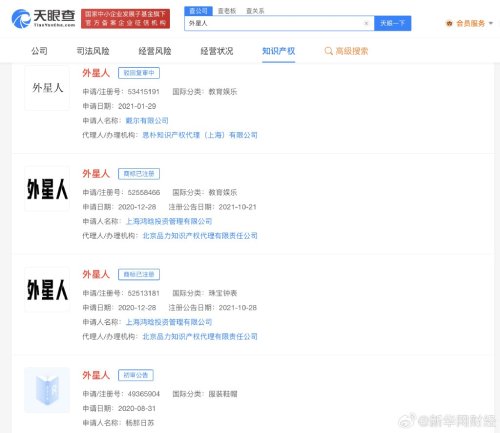Open agency link 思朴知识产权代理（上海）有限公司

200,135
